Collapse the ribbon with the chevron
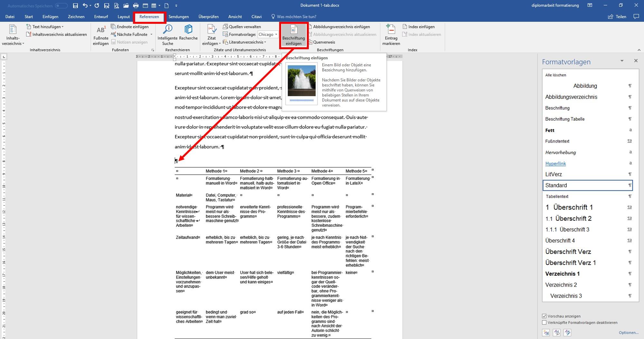 coord(639,50)
